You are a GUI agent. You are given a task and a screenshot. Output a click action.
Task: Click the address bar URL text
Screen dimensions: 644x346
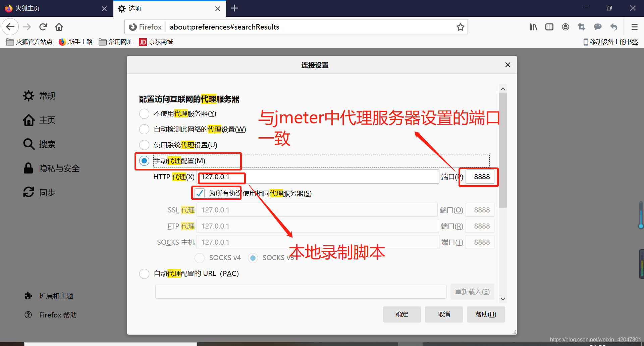click(224, 27)
